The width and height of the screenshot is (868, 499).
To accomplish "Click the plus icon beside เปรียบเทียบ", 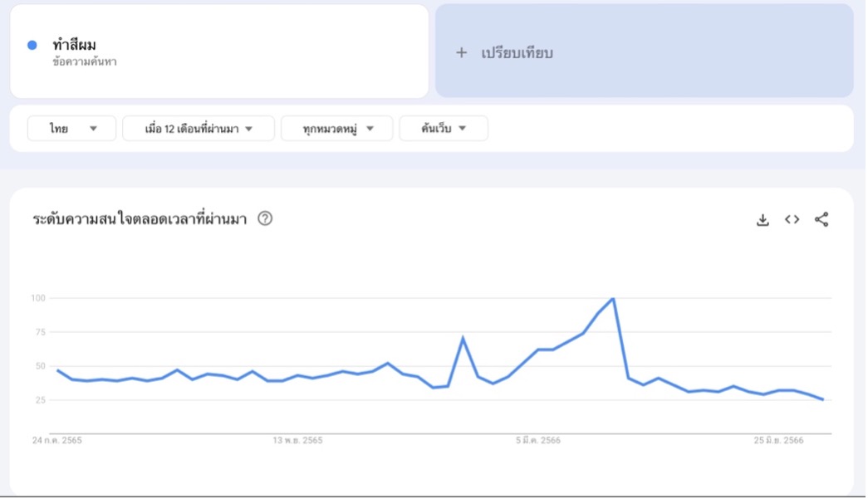I will pos(461,52).
